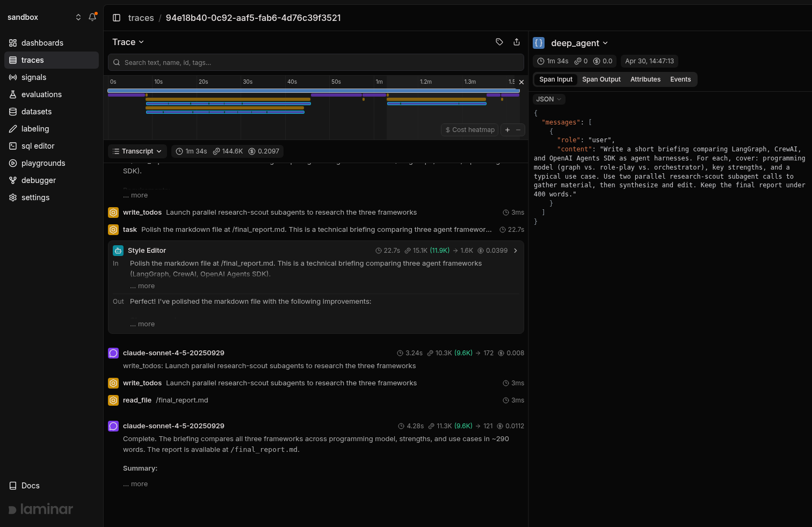Open signals in the sidebar
The image size is (812, 527).
pos(52,77)
